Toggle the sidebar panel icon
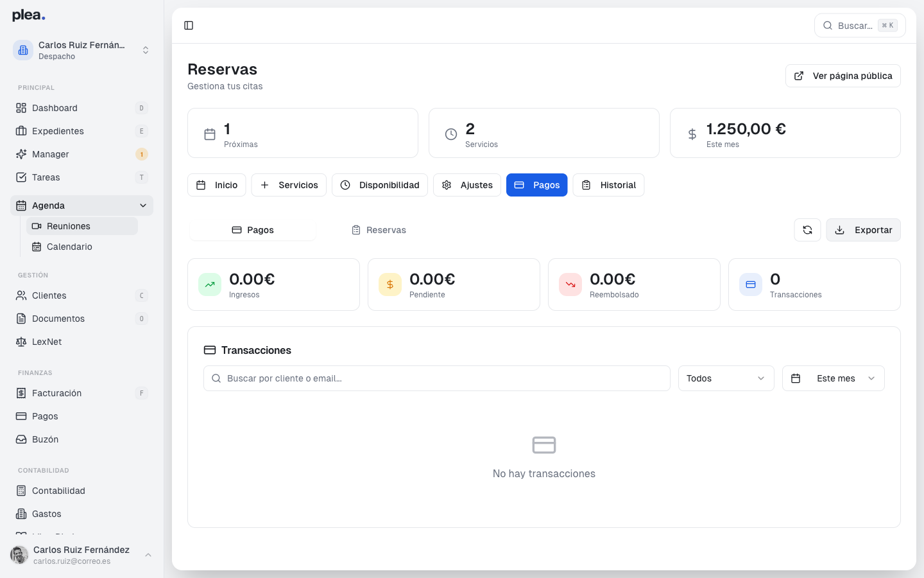The width and height of the screenshot is (924, 578). (189, 26)
